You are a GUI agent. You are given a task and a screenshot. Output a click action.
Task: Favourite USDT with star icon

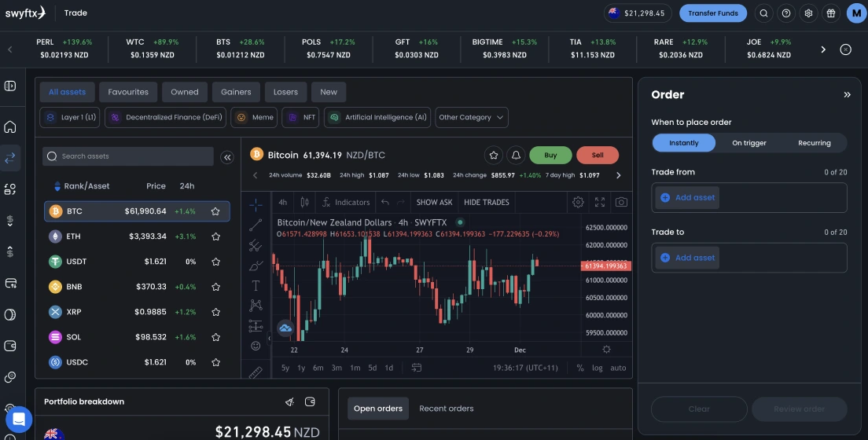click(x=216, y=261)
